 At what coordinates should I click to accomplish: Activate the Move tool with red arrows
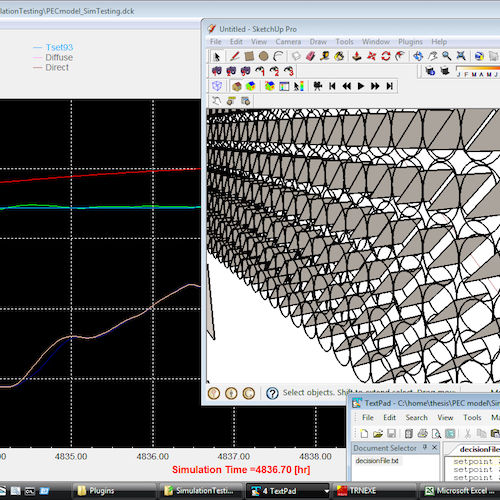[x=371, y=56]
